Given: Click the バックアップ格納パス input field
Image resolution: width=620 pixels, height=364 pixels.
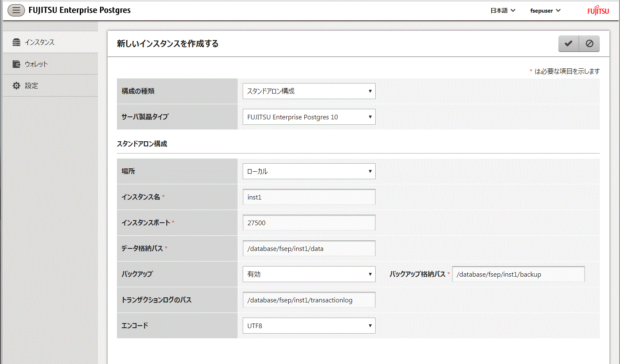Looking at the screenshot, I should point(518,274).
